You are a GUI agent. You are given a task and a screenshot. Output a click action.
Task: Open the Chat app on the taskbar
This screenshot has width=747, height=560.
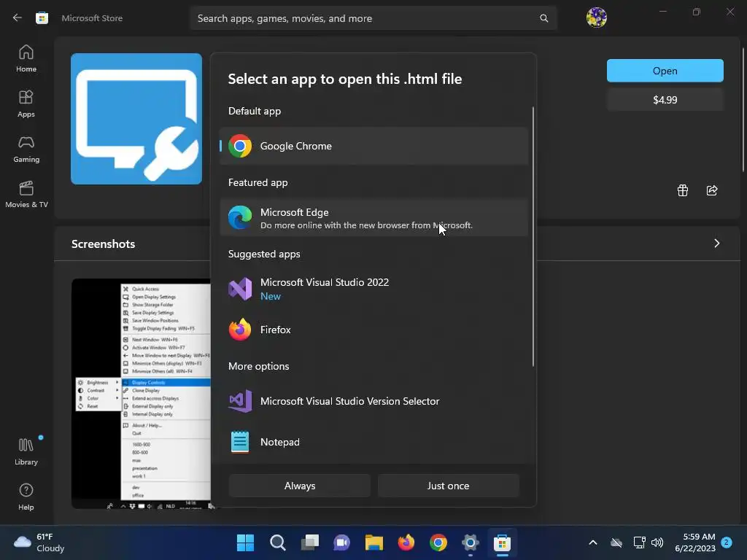[341, 542]
